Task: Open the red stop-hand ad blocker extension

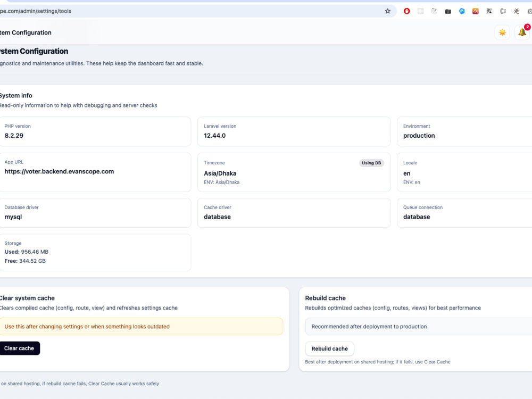Action: click(406, 11)
